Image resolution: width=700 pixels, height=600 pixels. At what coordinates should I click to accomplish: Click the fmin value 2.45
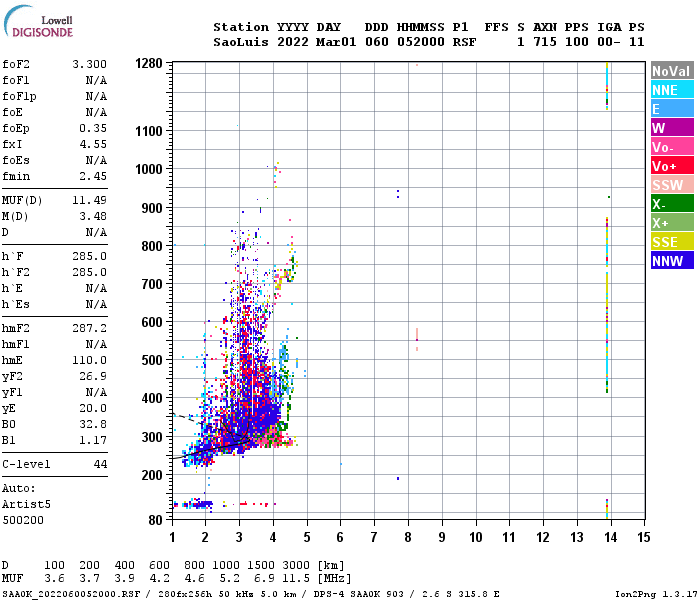tap(93, 176)
